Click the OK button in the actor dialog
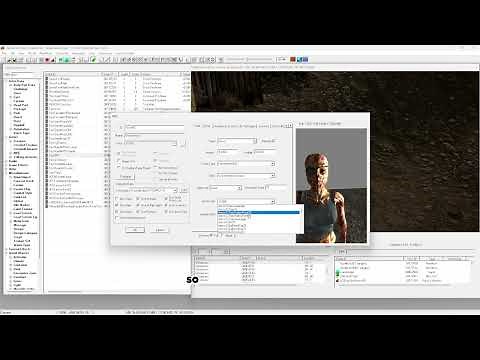The height and width of the screenshot is (360, 480). [x=135, y=230]
